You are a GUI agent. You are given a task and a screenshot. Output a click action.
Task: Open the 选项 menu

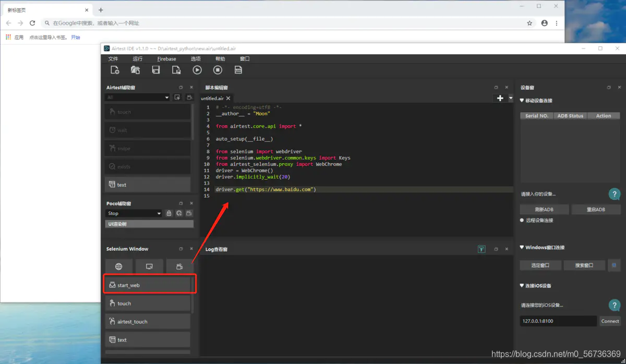pyautogui.click(x=196, y=59)
